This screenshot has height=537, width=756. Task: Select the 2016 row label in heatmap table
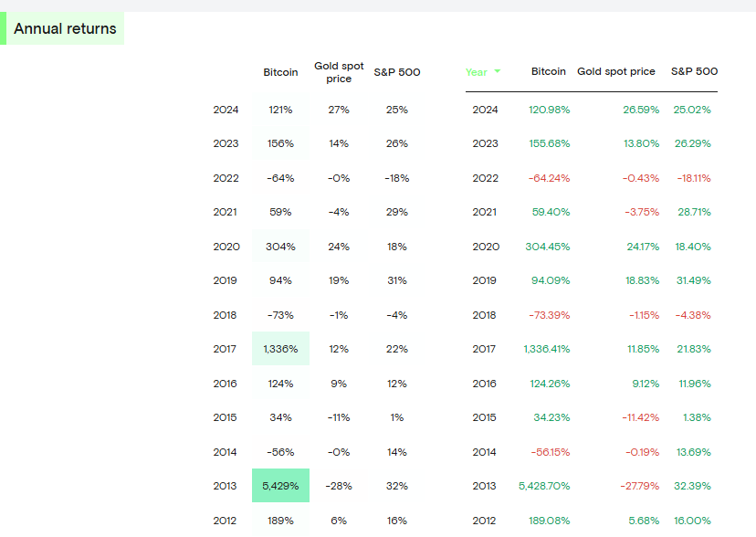click(x=226, y=384)
